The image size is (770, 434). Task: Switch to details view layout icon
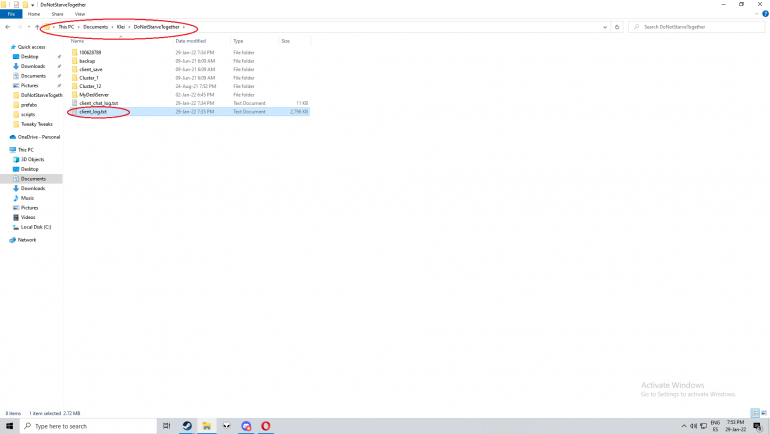pyautogui.click(x=755, y=413)
